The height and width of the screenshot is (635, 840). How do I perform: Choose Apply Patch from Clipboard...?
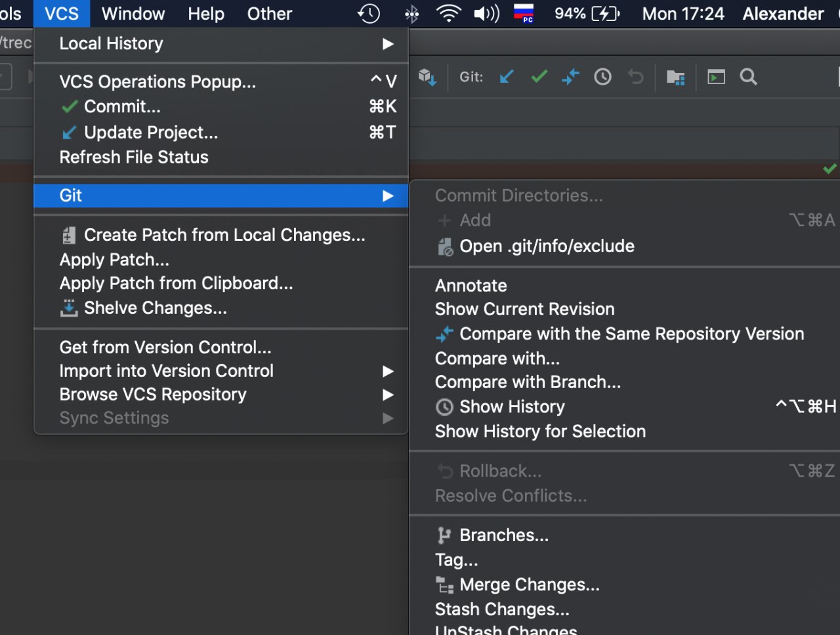221,283
